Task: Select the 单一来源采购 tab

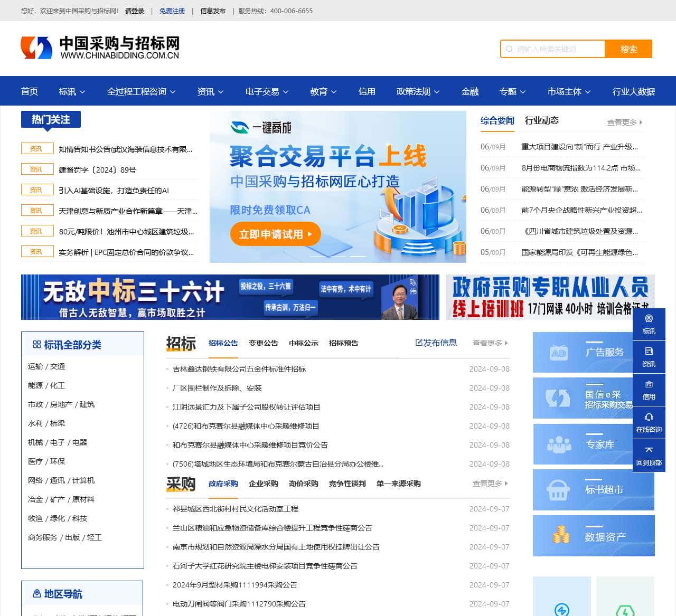Action: [398, 484]
